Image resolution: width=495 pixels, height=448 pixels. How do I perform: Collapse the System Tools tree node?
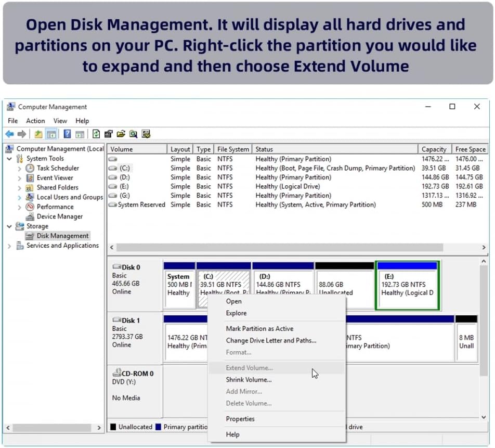(9, 159)
